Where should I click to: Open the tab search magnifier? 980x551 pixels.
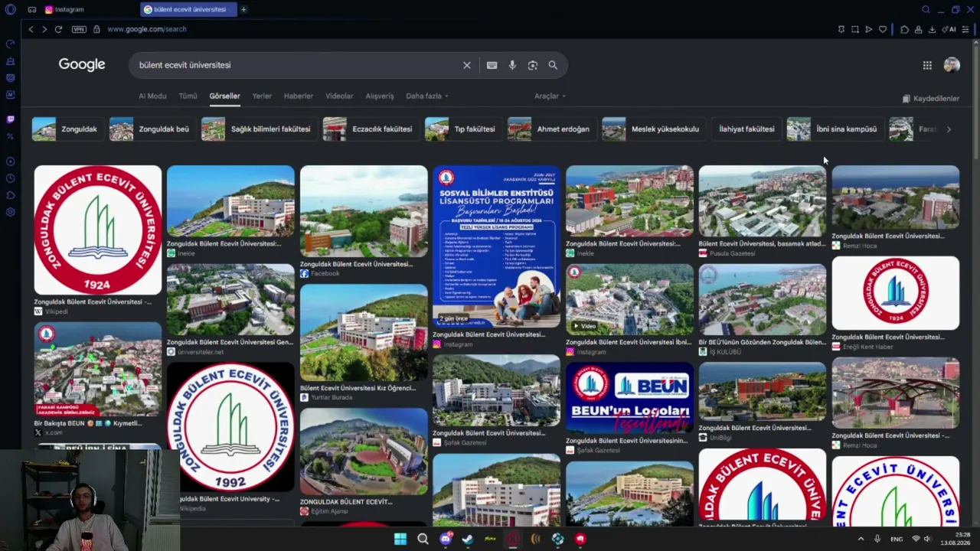point(926,9)
